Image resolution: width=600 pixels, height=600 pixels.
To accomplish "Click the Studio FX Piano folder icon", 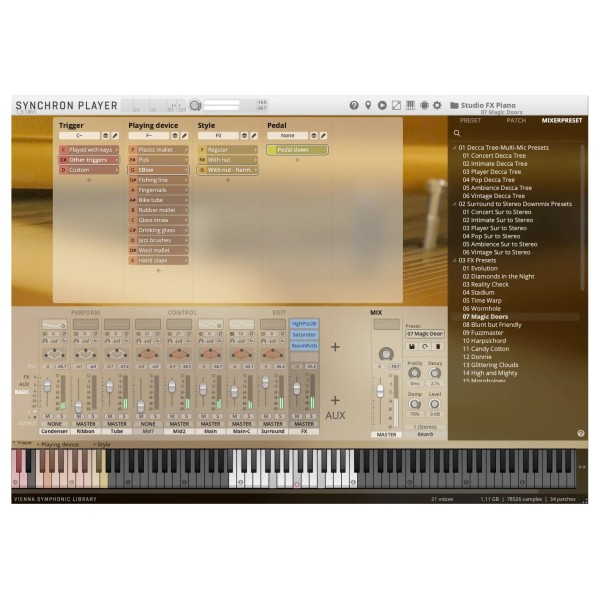I will pos(454,105).
